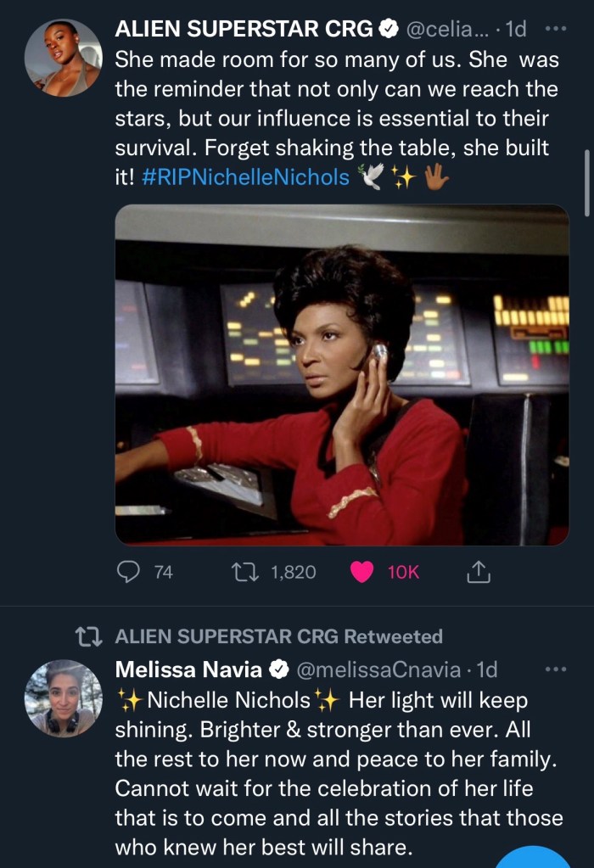Image resolution: width=594 pixels, height=868 pixels.
Task: View the Star Trek photo fullscreen
Action: [x=342, y=374]
